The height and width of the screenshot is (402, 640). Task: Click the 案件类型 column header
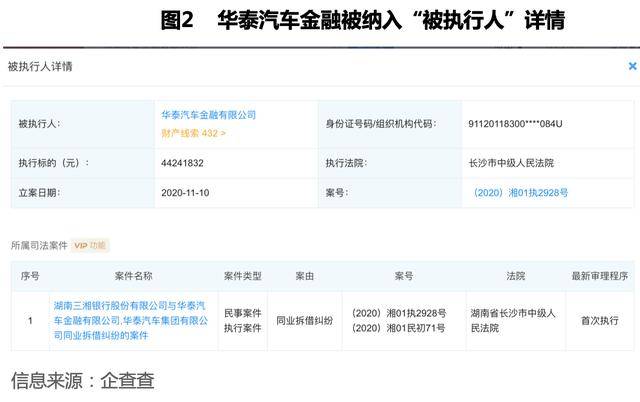click(x=242, y=276)
